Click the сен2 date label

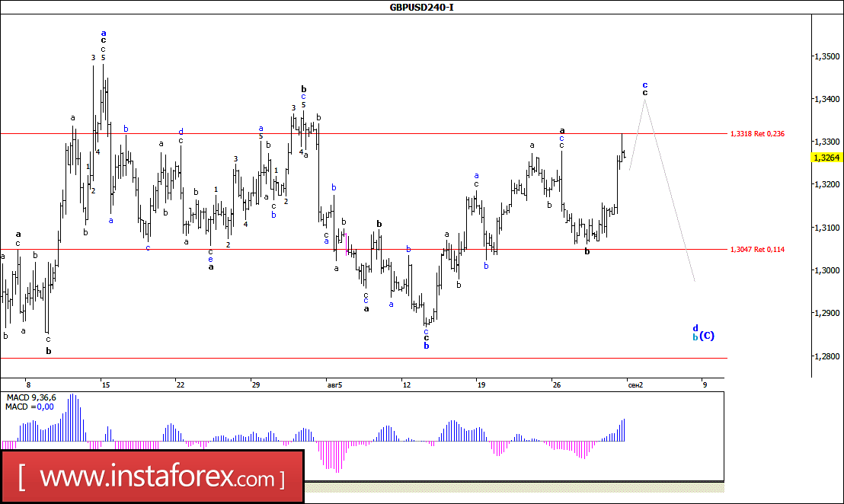point(636,385)
